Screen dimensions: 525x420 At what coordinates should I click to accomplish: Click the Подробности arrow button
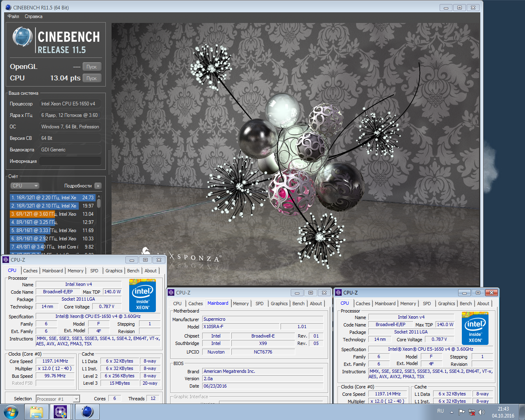pos(98,186)
